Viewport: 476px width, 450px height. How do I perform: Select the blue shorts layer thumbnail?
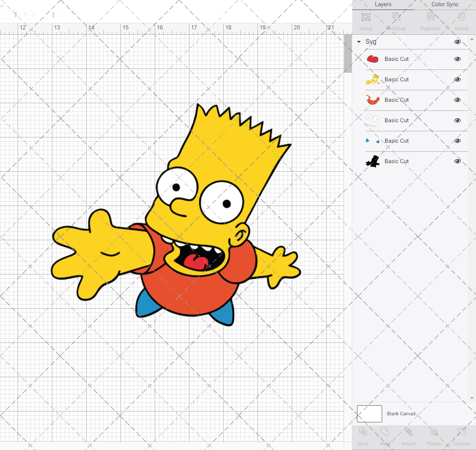point(373,141)
